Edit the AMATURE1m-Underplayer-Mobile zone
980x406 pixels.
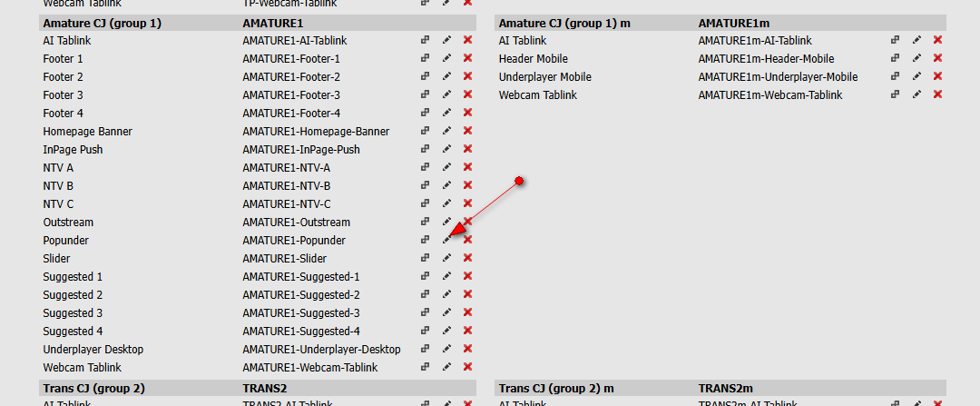(x=916, y=77)
